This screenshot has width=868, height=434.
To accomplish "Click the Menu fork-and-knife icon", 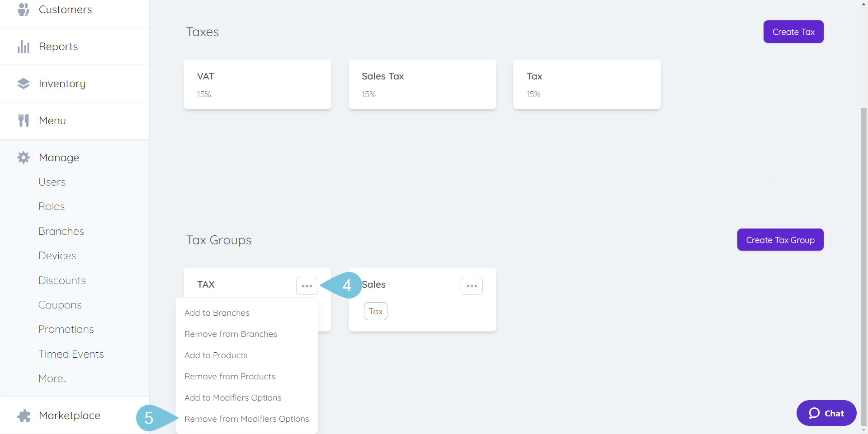I will point(23,121).
